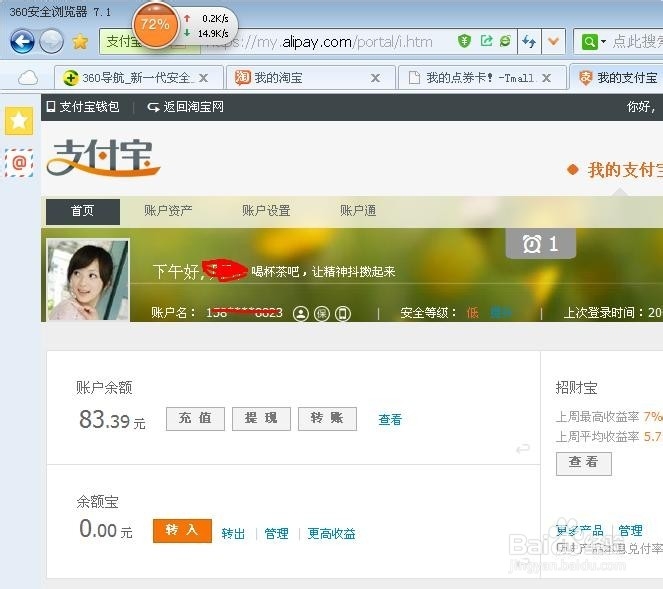Screen dimensions: 663x589
Task: Click the 保 account insurance icon
Action: tap(321, 313)
